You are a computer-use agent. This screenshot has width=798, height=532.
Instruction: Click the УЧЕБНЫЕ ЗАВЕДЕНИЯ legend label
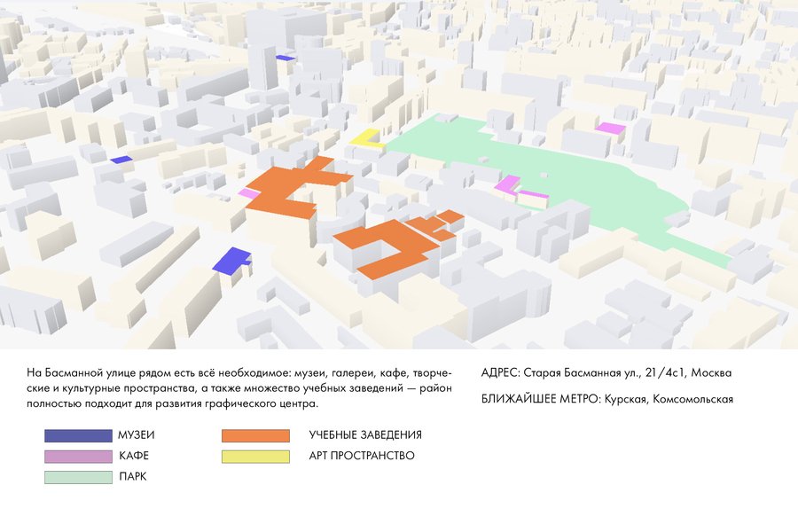click(x=365, y=435)
